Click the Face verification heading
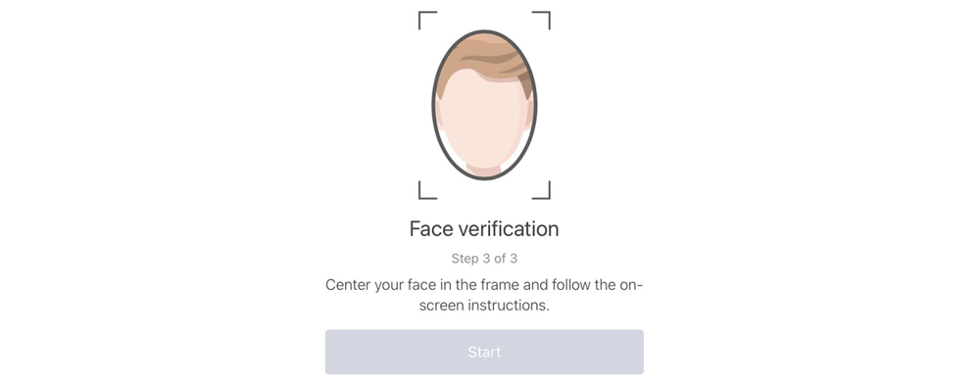The height and width of the screenshot is (385, 980). tap(484, 229)
